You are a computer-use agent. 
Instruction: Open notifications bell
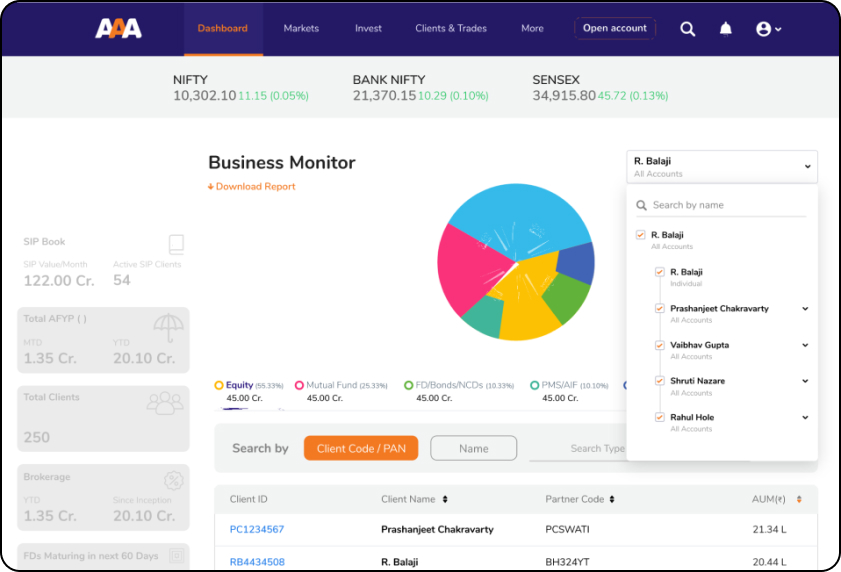coord(726,28)
